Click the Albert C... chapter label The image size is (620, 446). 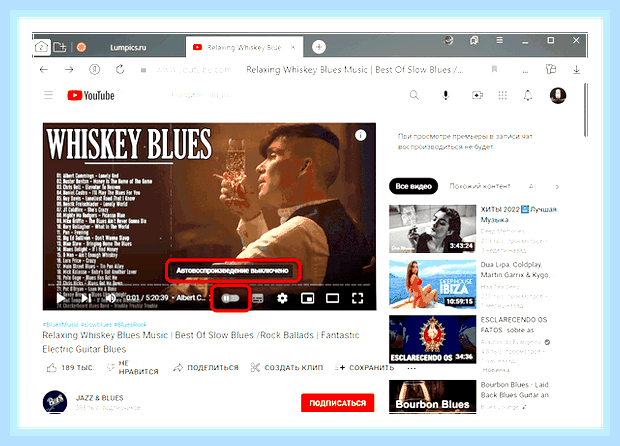[x=191, y=298]
